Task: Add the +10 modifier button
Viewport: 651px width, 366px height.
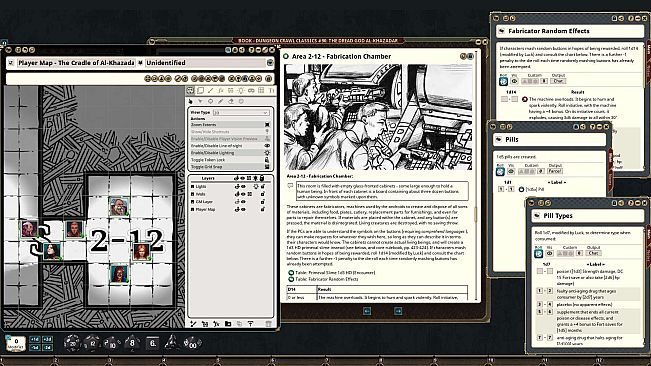Action: point(35,339)
